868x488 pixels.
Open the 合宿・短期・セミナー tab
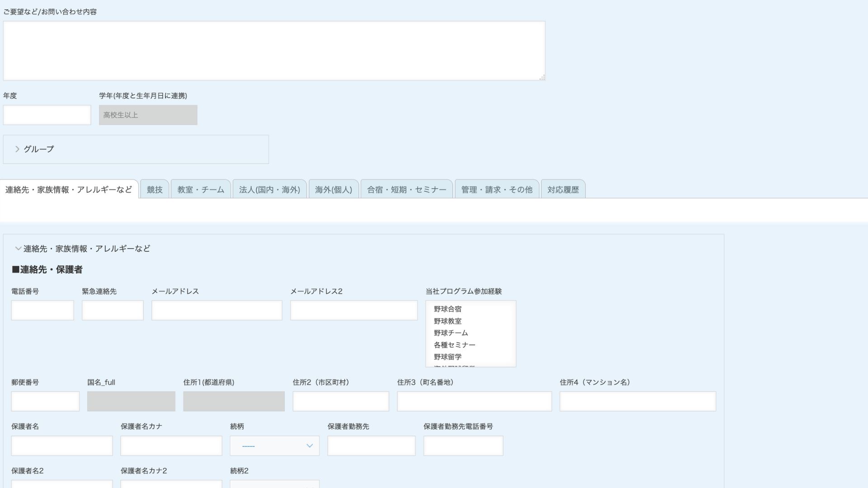(x=406, y=190)
